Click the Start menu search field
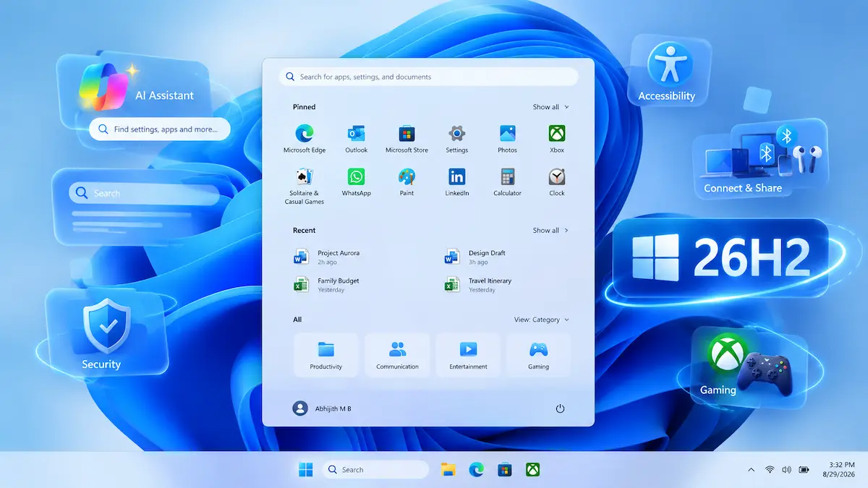Screen dimensions: 868x488 click(428, 77)
